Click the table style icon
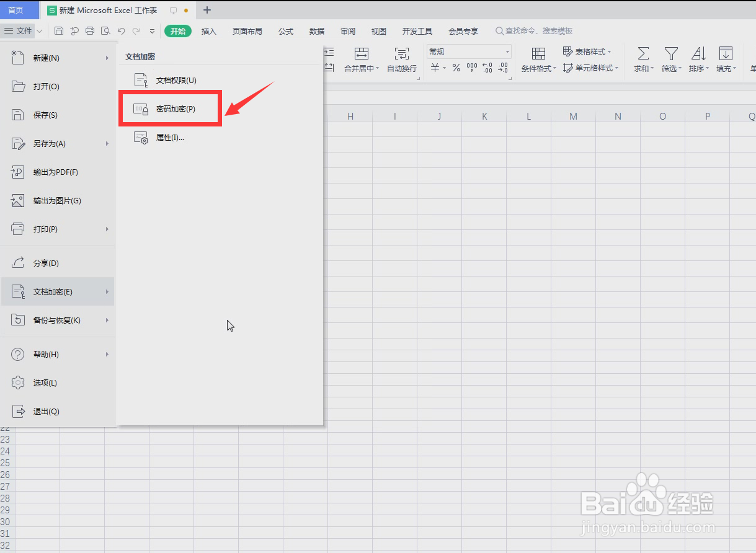This screenshot has width=756, height=553. [568, 51]
